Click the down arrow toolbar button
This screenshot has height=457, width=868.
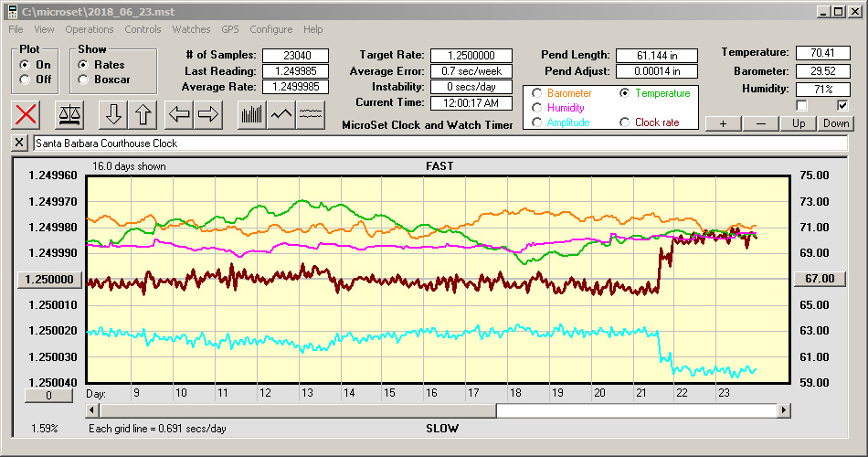(x=113, y=114)
